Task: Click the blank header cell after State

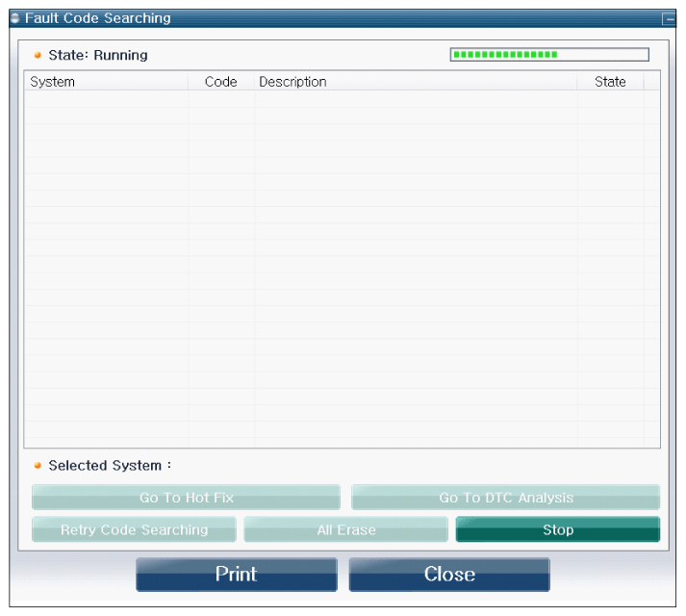Action: click(651, 82)
